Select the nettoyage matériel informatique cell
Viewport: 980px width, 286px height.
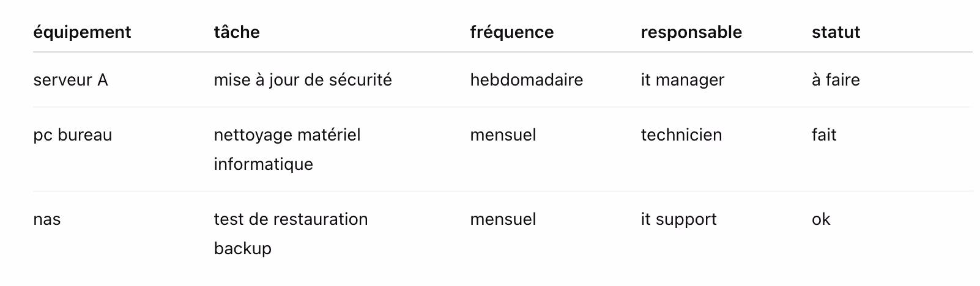[x=287, y=150]
